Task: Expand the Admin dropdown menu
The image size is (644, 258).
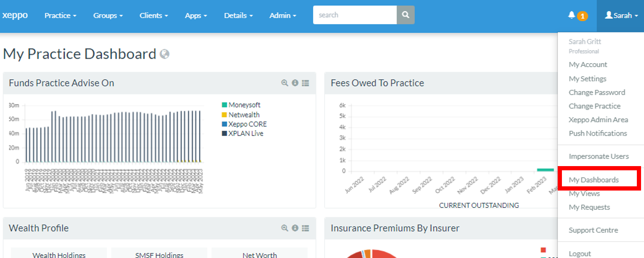Action: coord(282,16)
